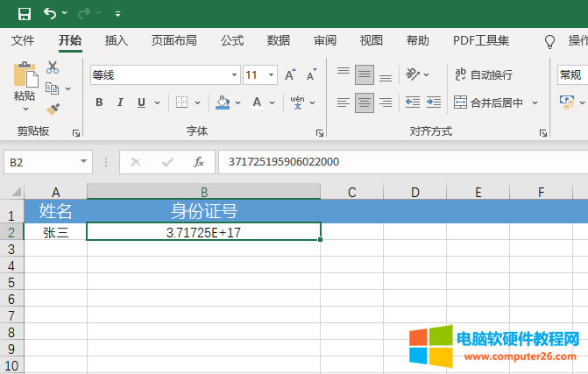Click formula bar showing 371725195906022000
This screenshot has width=588, height=374.
(x=403, y=162)
